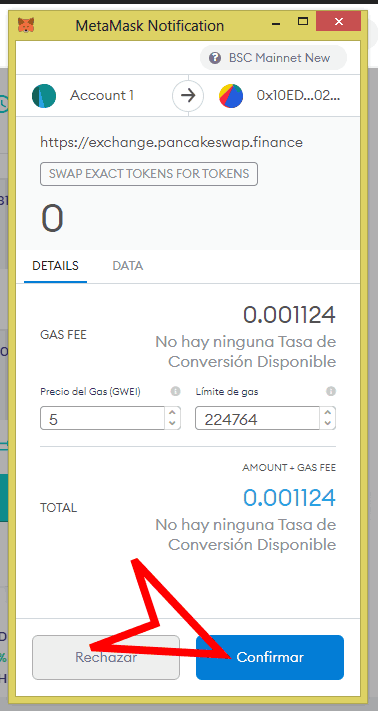Click the BSC Mainnet New network pill
378x711 pixels.
click(273, 58)
